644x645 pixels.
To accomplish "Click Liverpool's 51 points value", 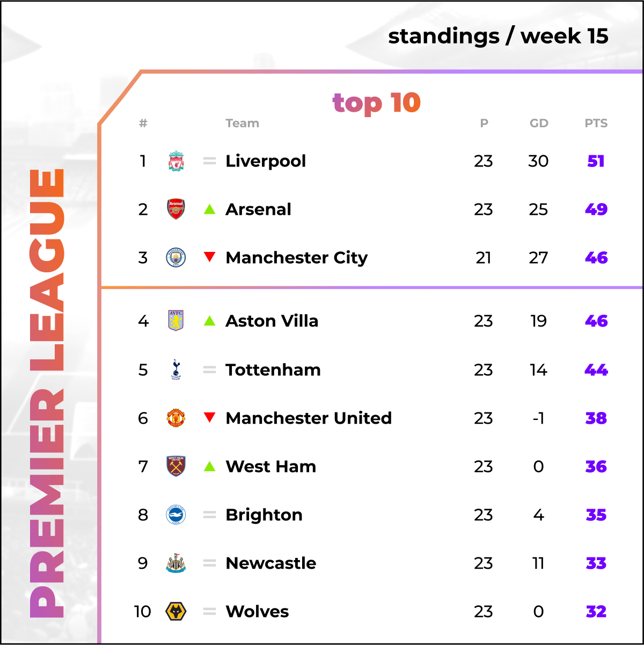I will (x=596, y=161).
